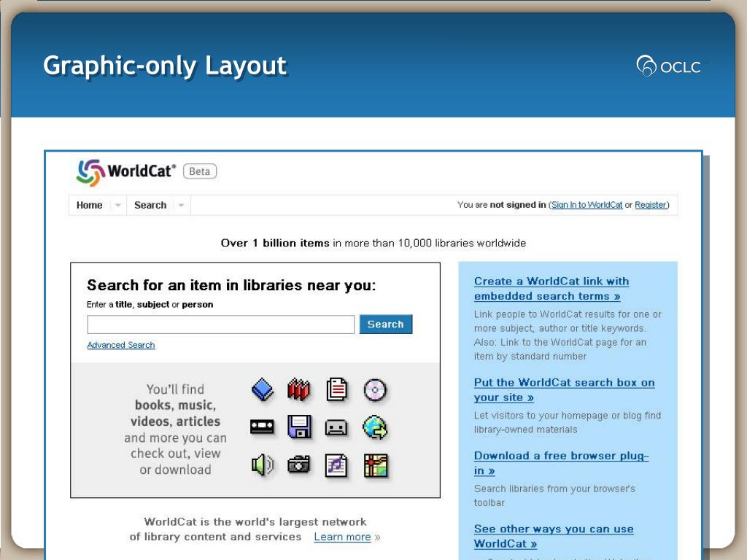Click the 'Graphic-only Layout' slide title

(x=165, y=65)
